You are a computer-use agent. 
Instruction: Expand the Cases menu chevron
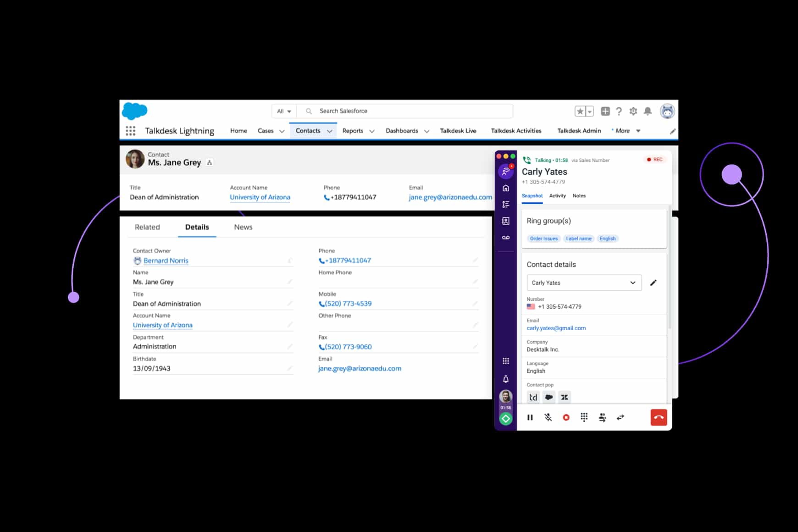(282, 131)
